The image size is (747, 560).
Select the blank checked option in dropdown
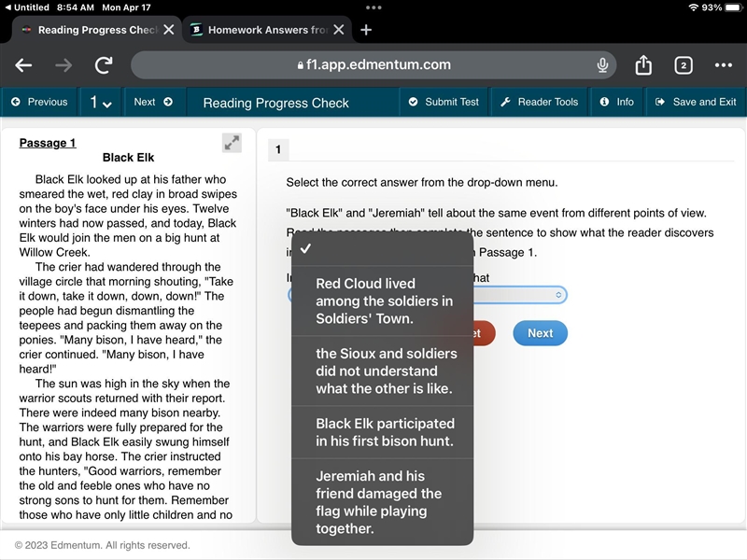point(382,248)
